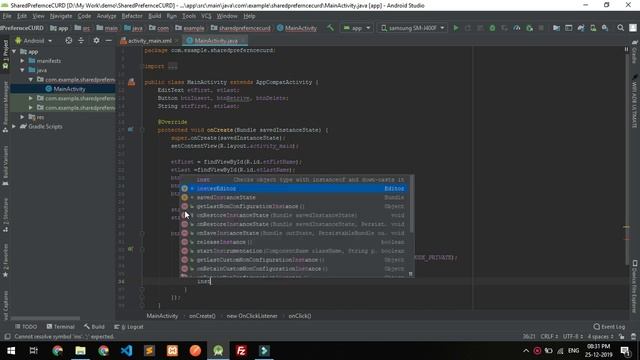The width and height of the screenshot is (640, 360).
Task: Run the app with the green play button
Action: pos(456,28)
